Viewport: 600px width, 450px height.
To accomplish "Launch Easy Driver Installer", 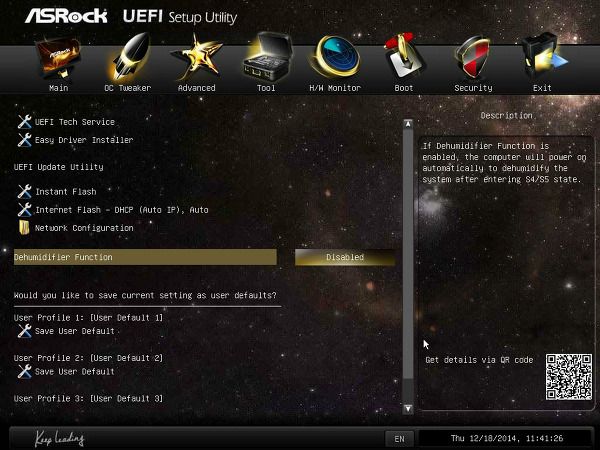I will pyautogui.click(x=84, y=140).
